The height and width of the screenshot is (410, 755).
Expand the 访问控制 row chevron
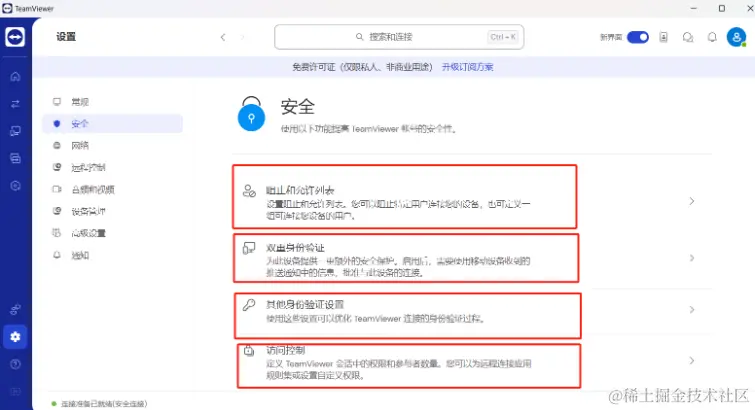pyautogui.click(x=692, y=360)
